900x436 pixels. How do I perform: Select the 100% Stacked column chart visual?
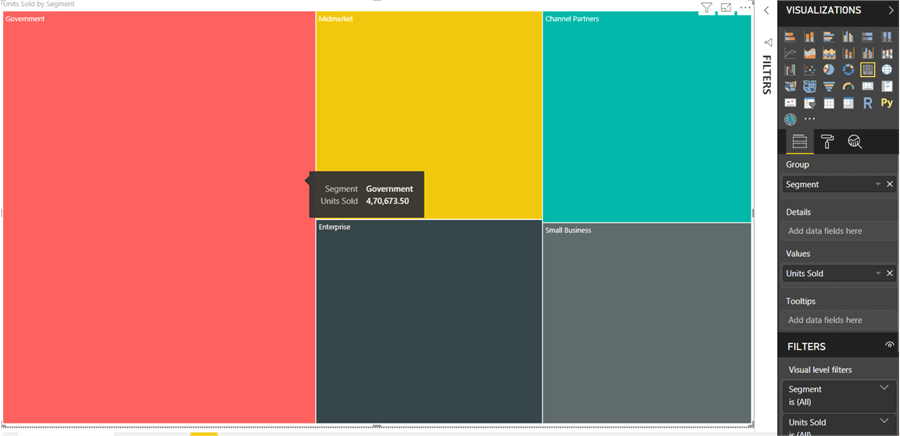(x=887, y=37)
